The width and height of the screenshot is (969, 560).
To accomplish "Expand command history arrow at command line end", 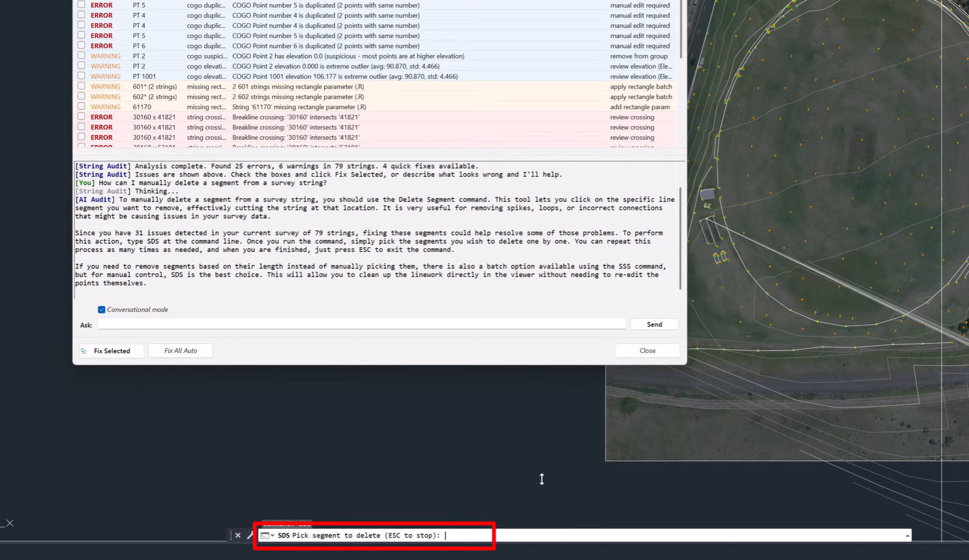I will [907, 536].
